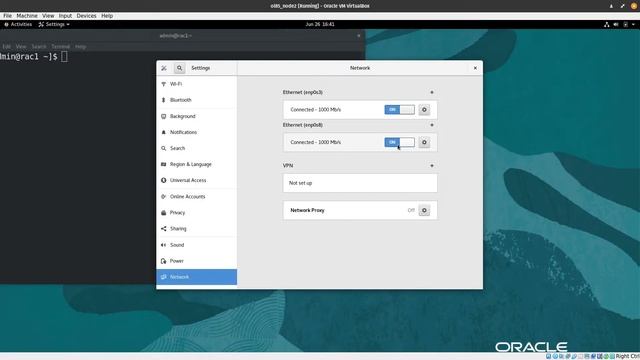
Task: Toggle the Ethernet enp0s8 connection switch
Action: pyautogui.click(x=399, y=142)
